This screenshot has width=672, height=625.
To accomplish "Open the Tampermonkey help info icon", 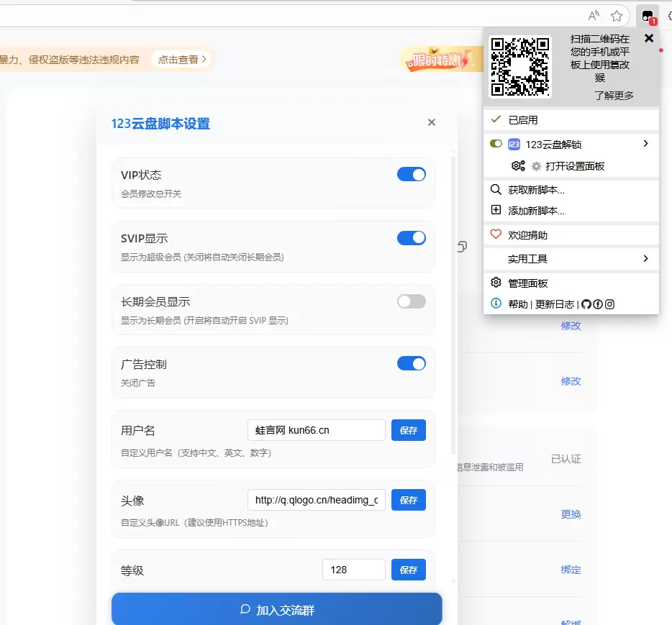I will (495, 304).
